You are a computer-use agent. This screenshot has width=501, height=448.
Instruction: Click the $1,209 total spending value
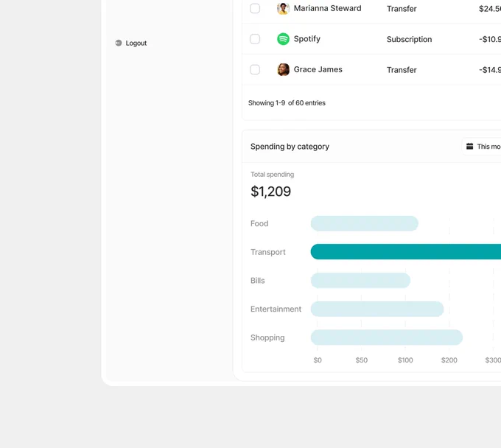tap(270, 192)
